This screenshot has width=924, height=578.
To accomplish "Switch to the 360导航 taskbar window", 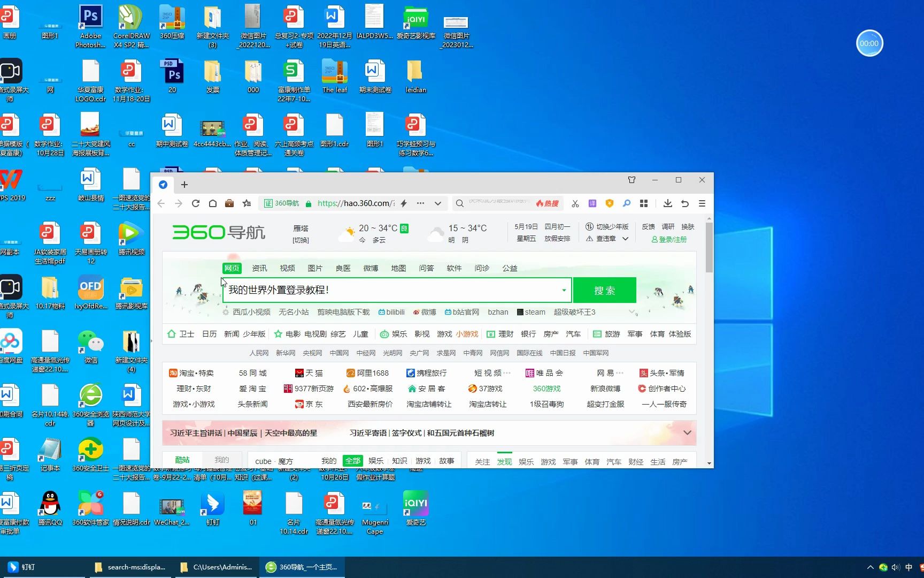I will (x=302, y=567).
